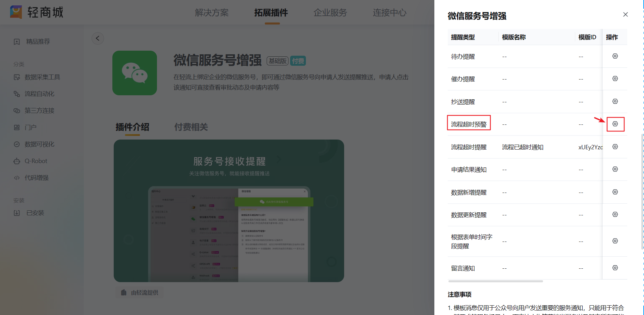Click the 提醒类型 column header
The image size is (644, 315).
[463, 37]
